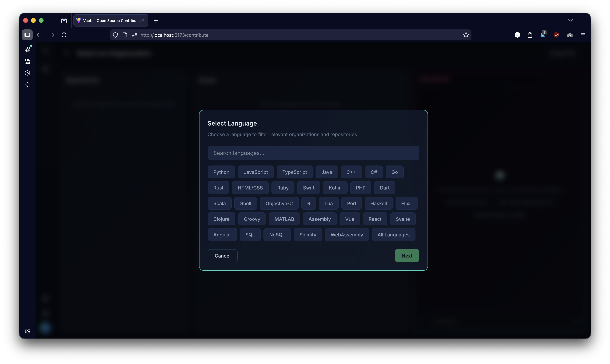The width and height of the screenshot is (610, 364).
Task: Focus the Search languages input field
Action: [x=313, y=153]
